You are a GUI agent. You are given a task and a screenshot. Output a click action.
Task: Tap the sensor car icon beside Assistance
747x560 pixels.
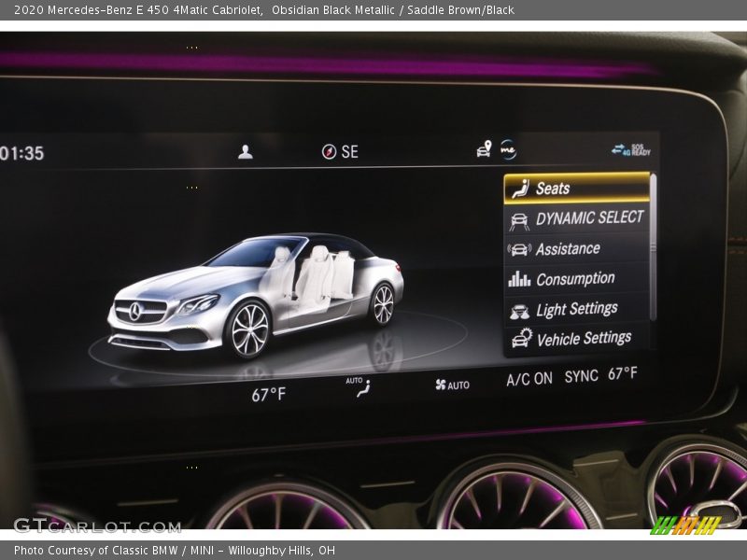519,249
